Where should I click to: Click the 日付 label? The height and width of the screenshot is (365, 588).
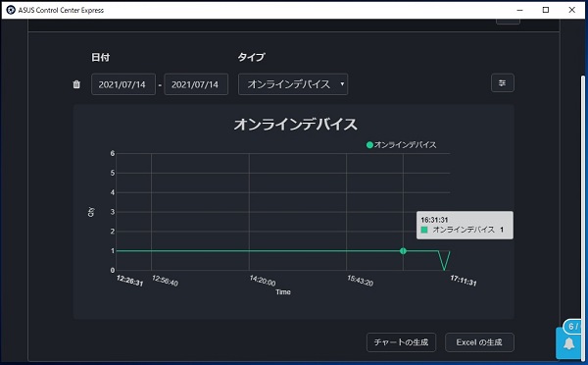coord(101,57)
